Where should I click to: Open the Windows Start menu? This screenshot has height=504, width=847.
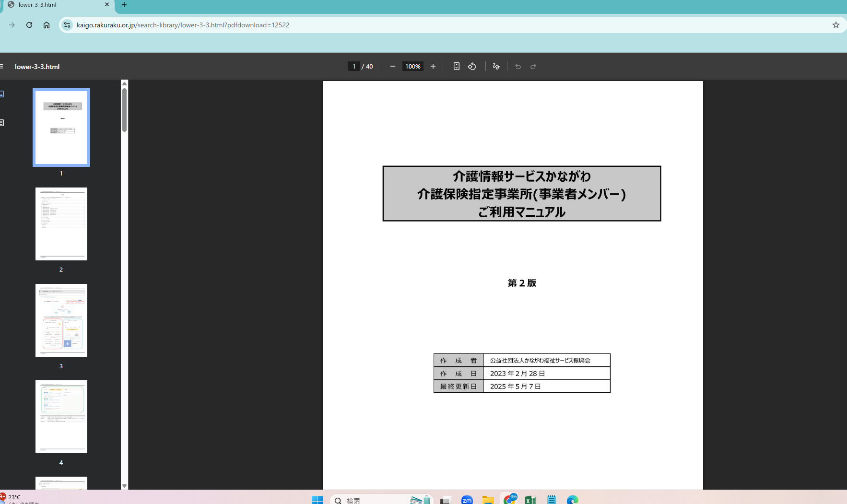click(x=317, y=500)
